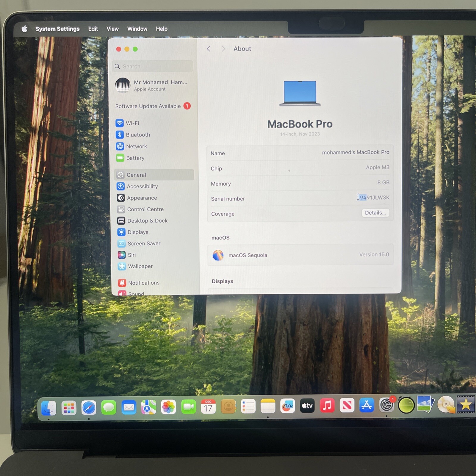The image size is (476, 476).
Task: Open the View menu
Action: pos(112,29)
